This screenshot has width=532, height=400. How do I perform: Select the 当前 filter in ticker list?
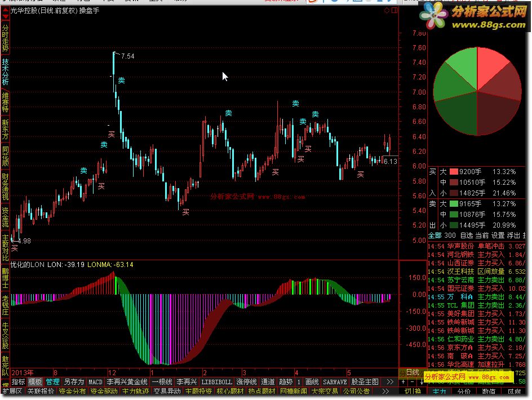(x=482, y=235)
